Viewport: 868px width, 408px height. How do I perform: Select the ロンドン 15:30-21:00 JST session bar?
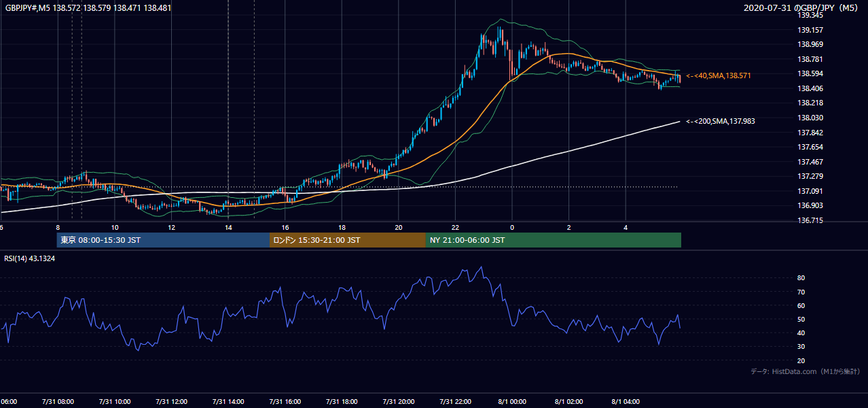pyautogui.click(x=348, y=240)
